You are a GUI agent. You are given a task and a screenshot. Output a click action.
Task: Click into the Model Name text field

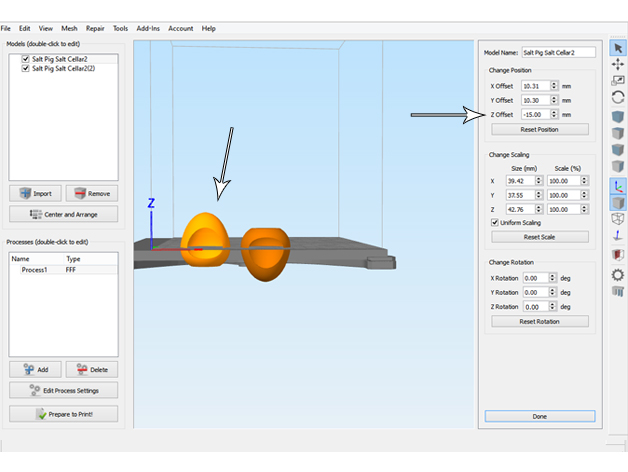[558, 52]
